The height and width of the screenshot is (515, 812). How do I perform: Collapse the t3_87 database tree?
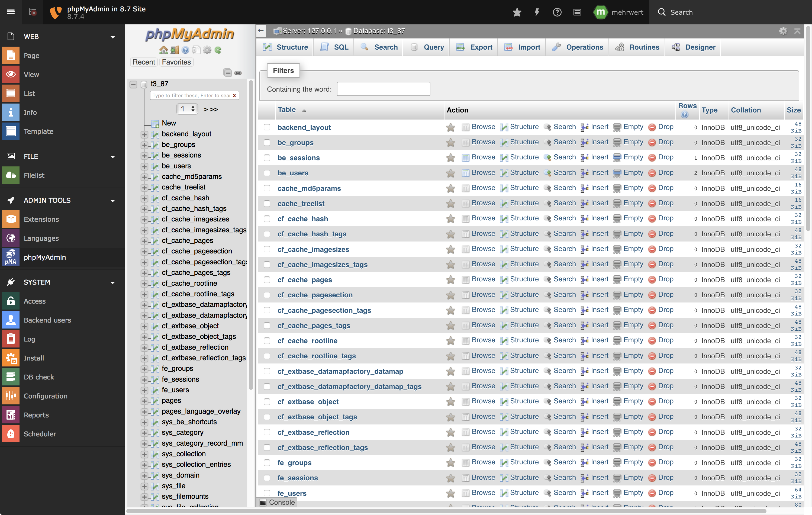point(134,84)
